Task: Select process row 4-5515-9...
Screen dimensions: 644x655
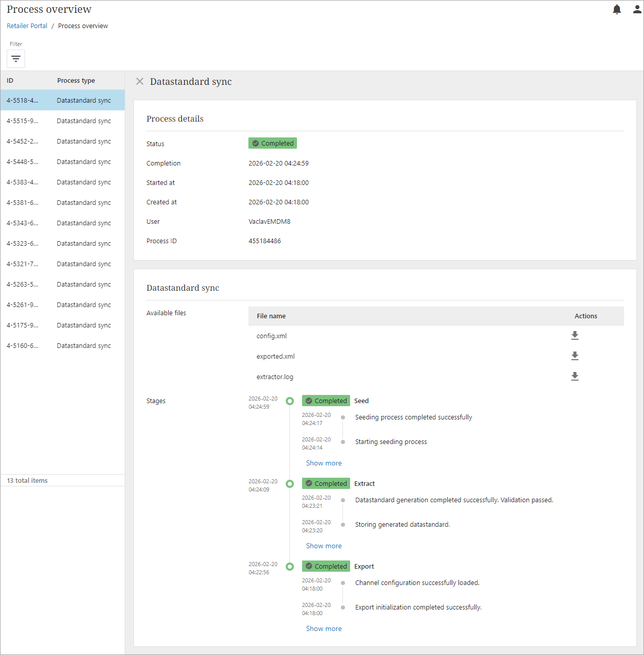Action: (62, 121)
